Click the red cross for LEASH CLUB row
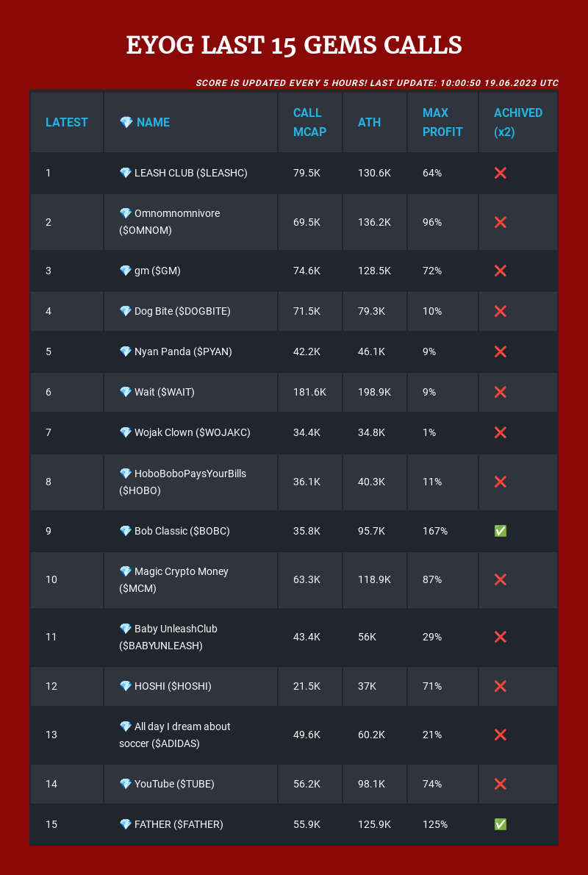 tap(500, 173)
